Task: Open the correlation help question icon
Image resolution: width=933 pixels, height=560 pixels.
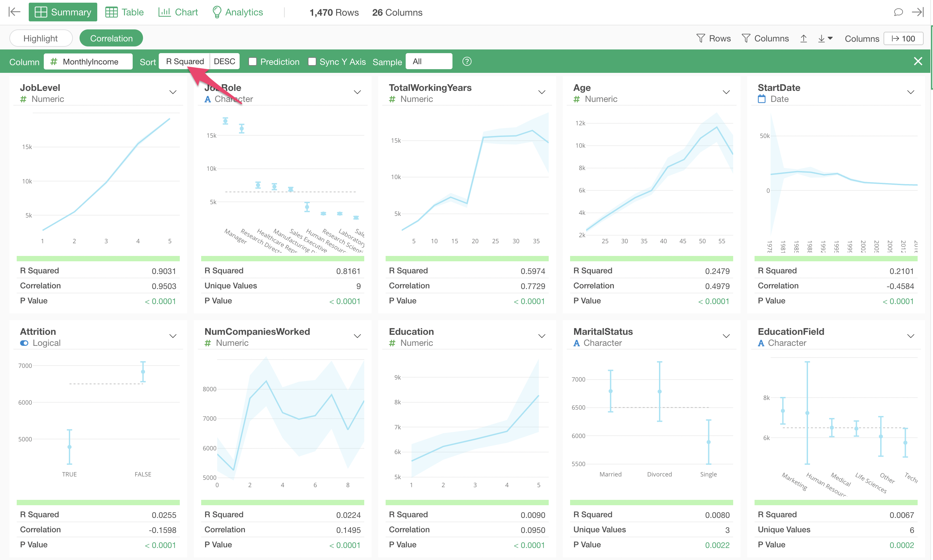Action: coord(467,61)
